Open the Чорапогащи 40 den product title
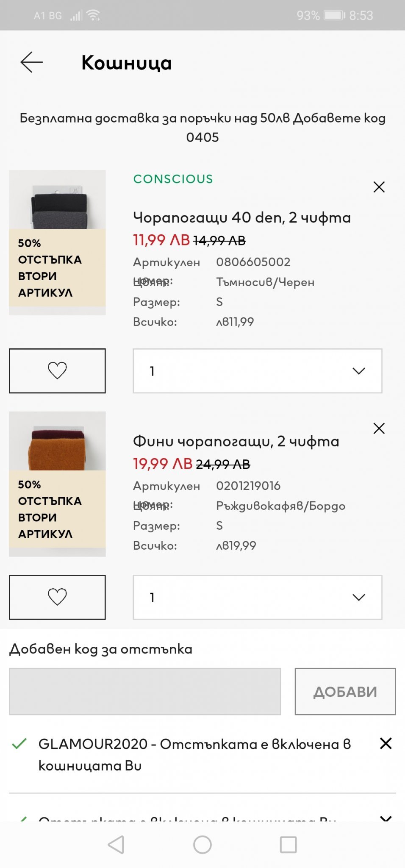Screen dimensions: 405x868 [241, 218]
